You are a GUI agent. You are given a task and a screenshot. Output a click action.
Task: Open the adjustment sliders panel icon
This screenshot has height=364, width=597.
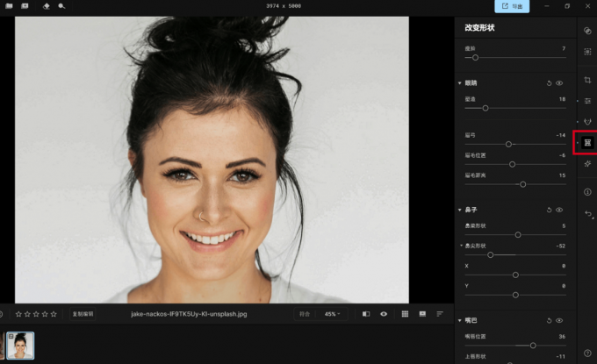point(587,101)
